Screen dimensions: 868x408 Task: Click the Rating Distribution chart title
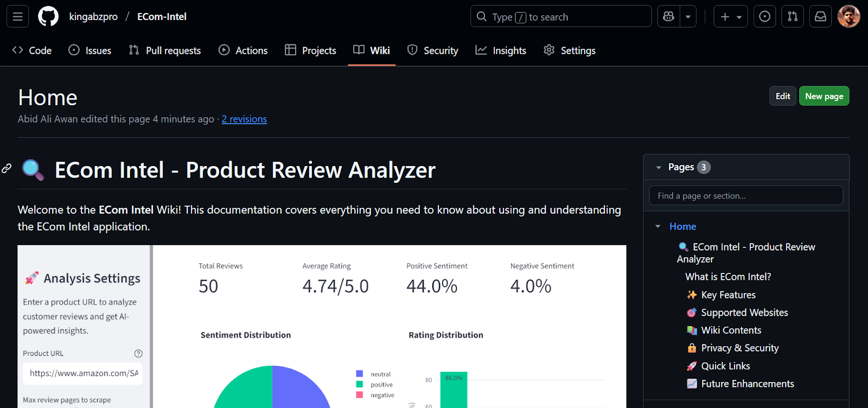[446, 335]
